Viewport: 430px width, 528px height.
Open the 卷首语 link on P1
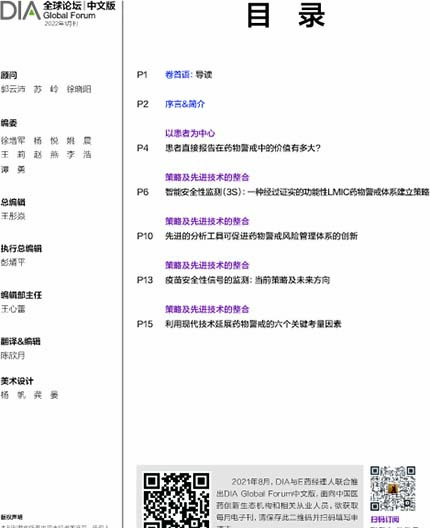[178, 74]
